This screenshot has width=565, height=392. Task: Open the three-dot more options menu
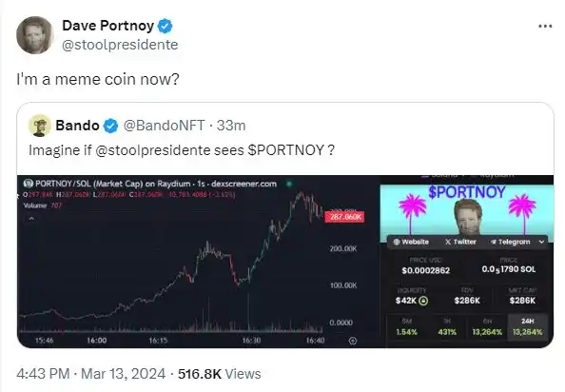(545, 26)
